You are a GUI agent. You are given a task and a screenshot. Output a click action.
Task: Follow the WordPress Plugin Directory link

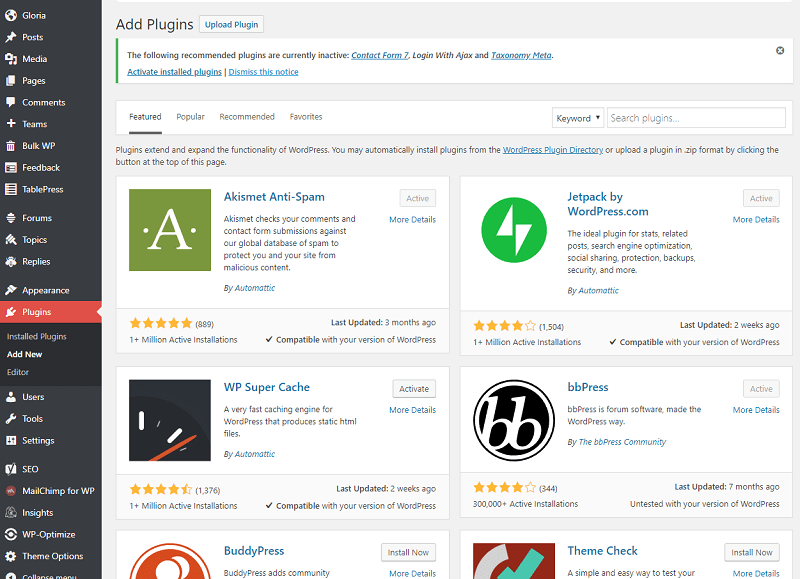pos(553,150)
